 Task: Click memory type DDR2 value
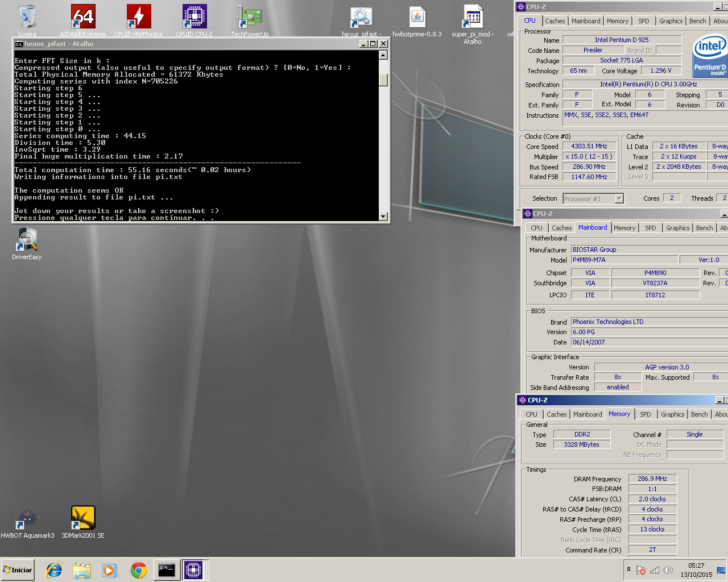pyautogui.click(x=582, y=434)
